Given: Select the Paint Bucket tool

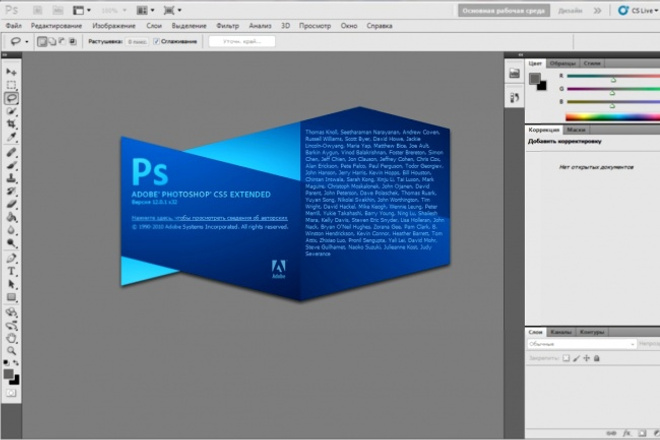Looking at the screenshot, I should coord(11,217).
